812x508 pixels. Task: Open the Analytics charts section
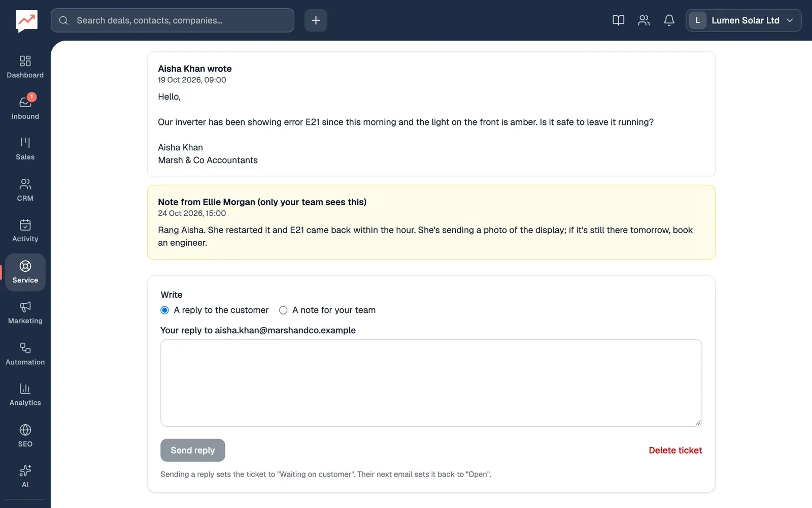point(25,395)
